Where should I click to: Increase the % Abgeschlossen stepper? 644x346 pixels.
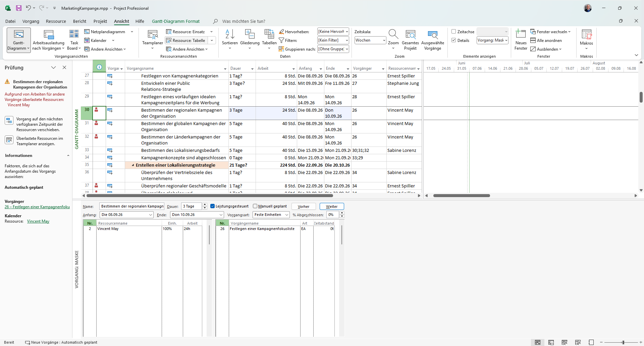(x=342, y=213)
